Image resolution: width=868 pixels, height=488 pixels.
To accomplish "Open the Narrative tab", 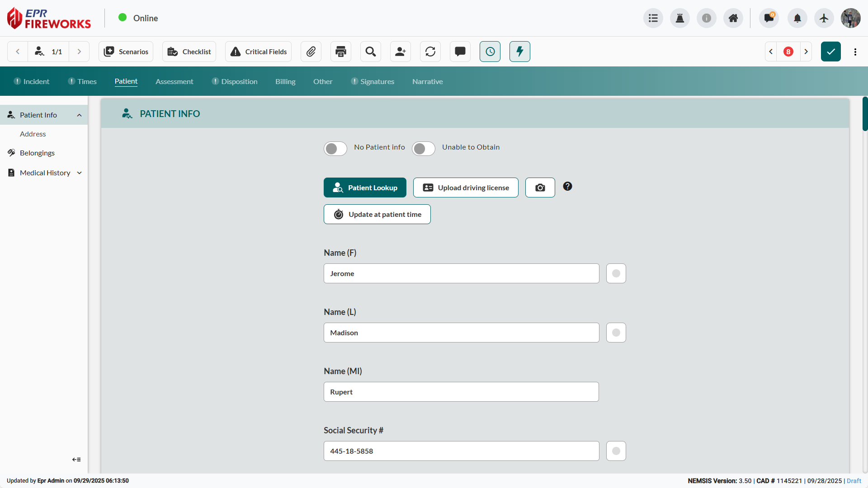I will coord(427,81).
